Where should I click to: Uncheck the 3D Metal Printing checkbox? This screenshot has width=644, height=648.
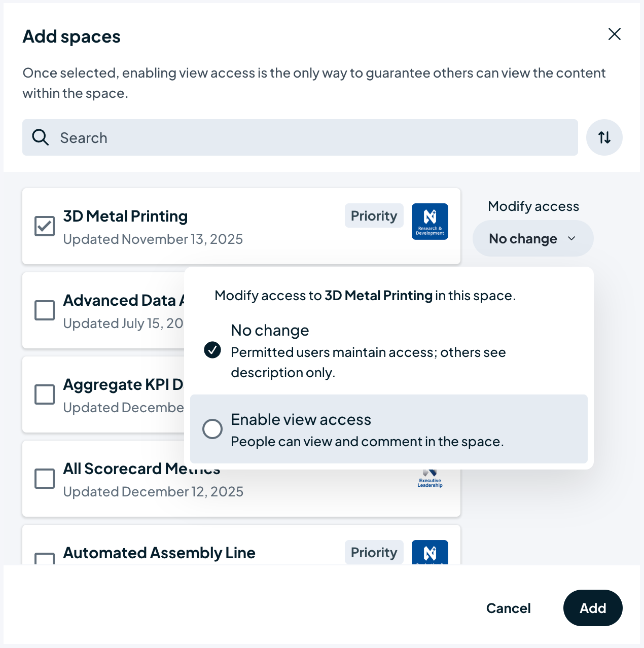(45, 226)
